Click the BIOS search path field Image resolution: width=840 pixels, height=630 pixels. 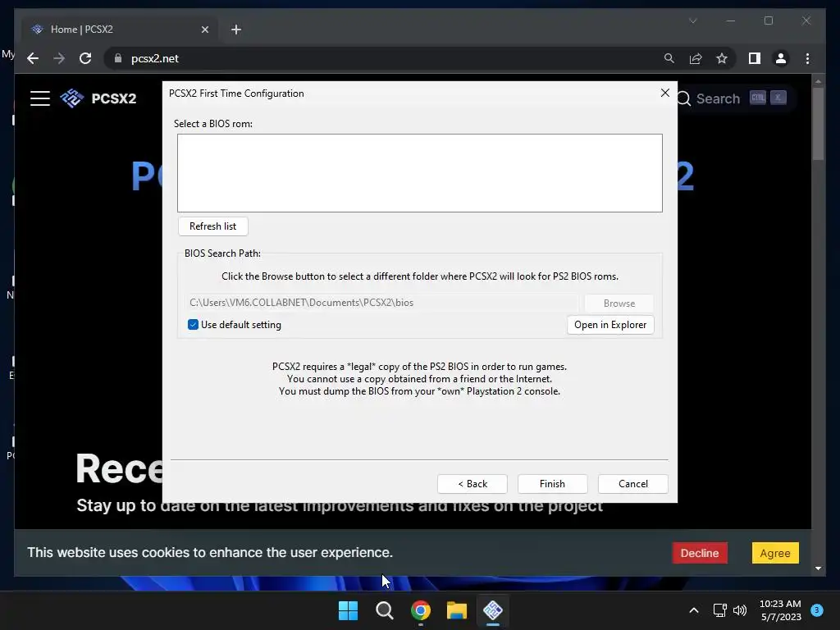[x=381, y=303]
